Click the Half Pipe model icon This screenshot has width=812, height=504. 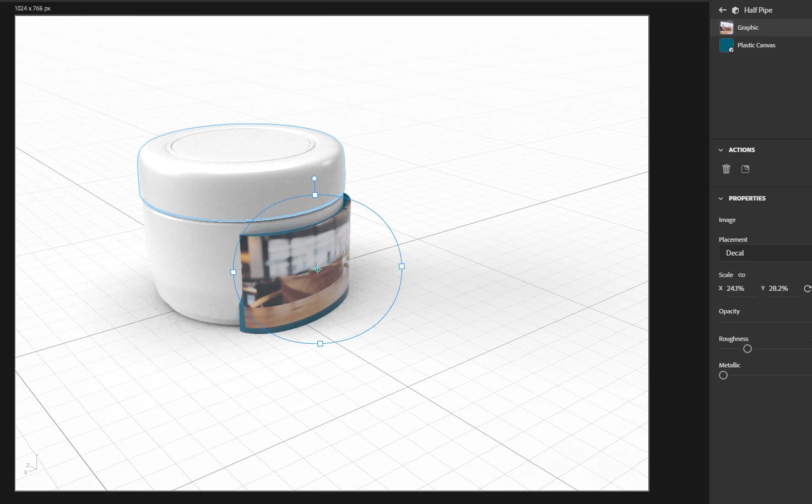(735, 10)
